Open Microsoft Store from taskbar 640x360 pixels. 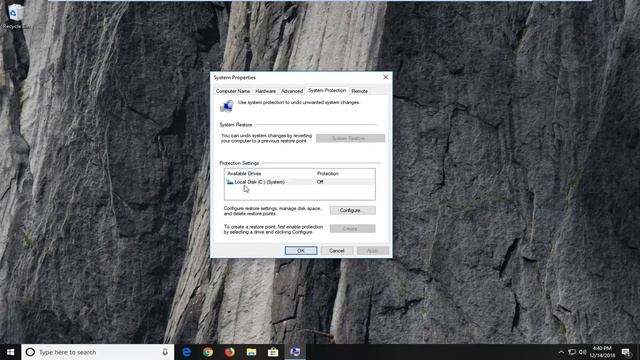pyautogui.click(x=273, y=352)
